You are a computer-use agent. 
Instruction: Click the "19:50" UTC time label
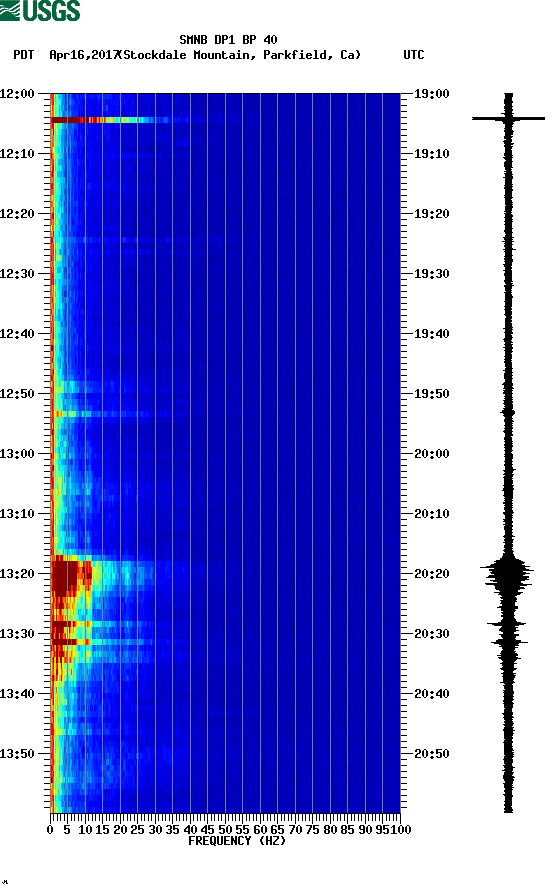(432, 394)
